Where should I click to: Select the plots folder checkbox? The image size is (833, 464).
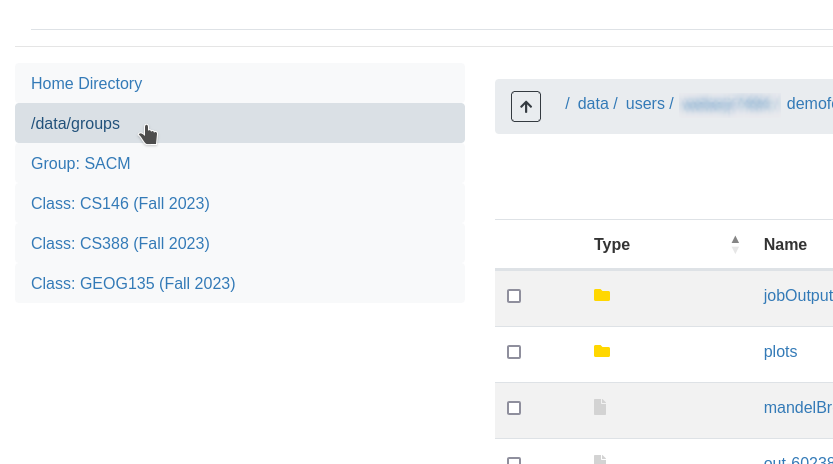point(514,352)
